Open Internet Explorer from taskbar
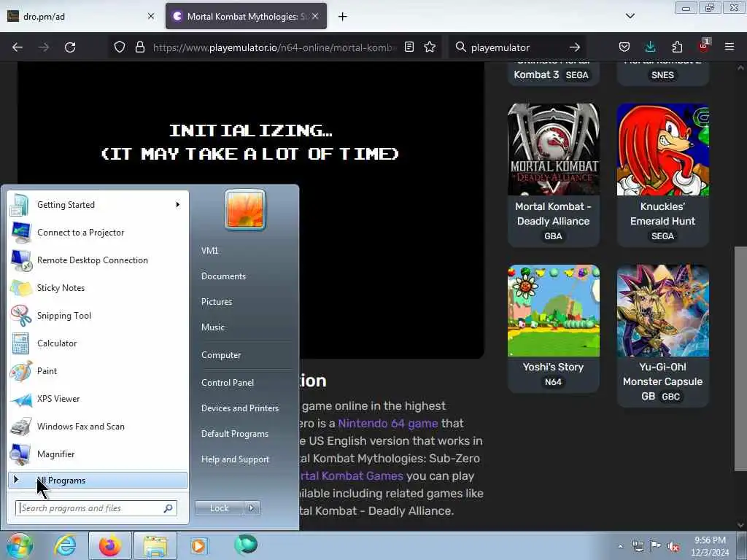This screenshot has width=747, height=560. pos(65,545)
